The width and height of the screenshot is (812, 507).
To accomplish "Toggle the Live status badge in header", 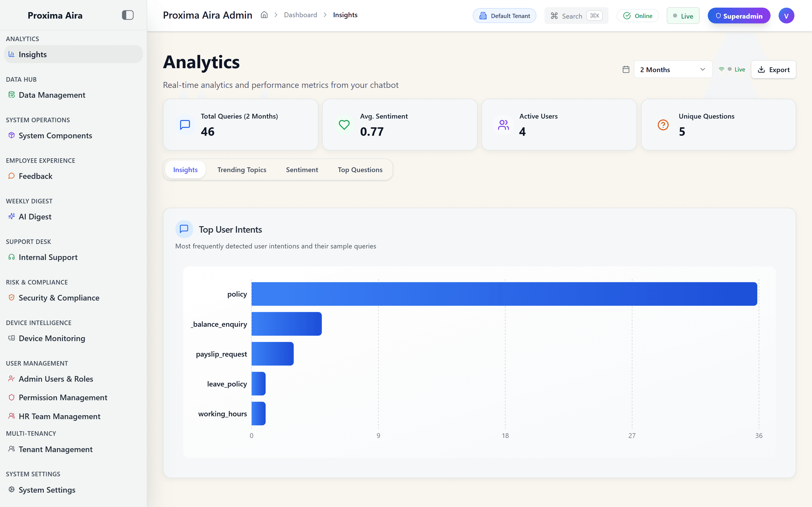I will tap(683, 16).
